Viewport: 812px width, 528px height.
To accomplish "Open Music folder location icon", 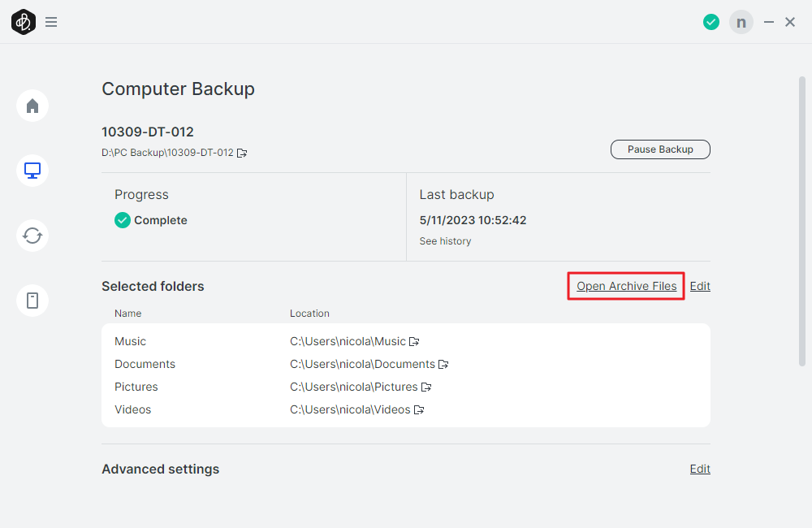I will click(x=414, y=342).
